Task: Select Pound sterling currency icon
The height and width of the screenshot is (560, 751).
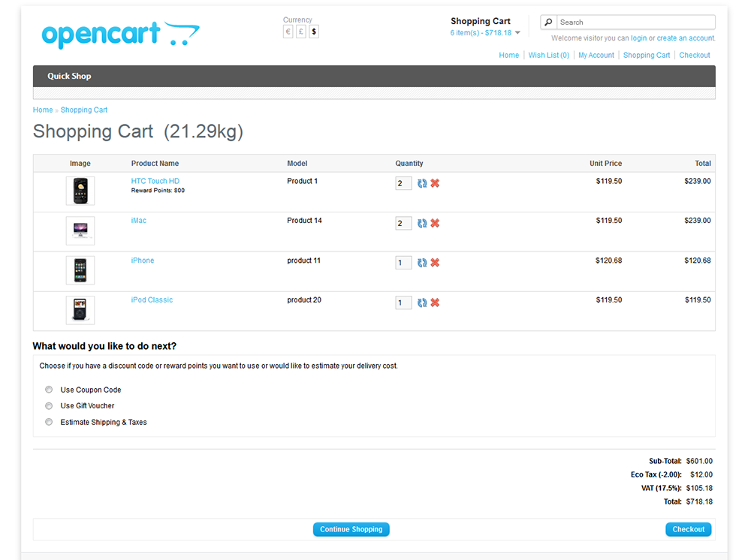Action: tap(301, 32)
